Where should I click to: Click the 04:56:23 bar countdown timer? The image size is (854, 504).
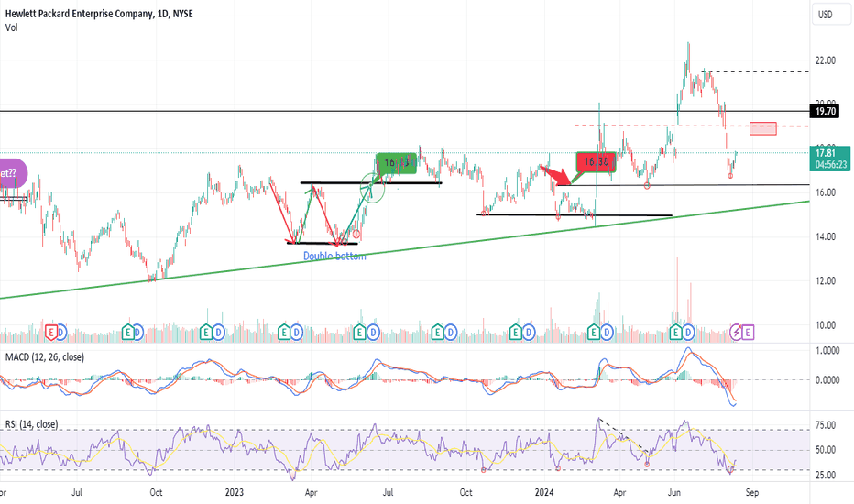pyautogui.click(x=831, y=165)
